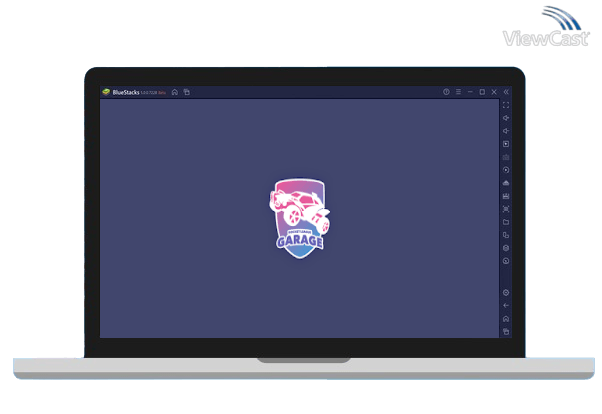Open the media folder icon in sidebar
This screenshot has width=602, height=414.
[506, 222]
